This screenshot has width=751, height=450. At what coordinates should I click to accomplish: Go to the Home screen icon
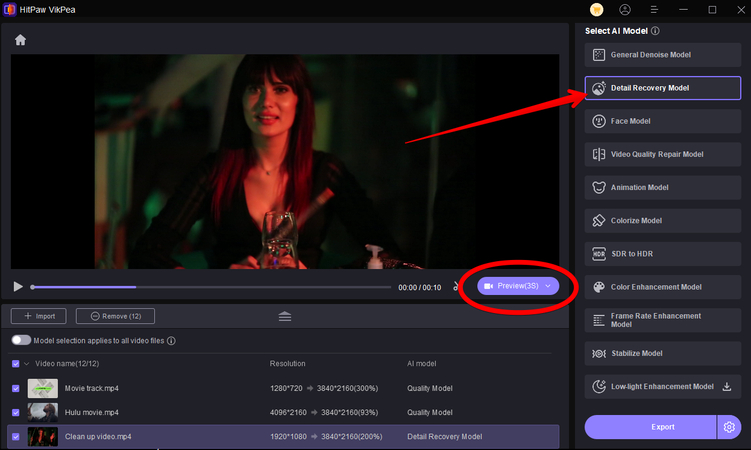(20, 40)
